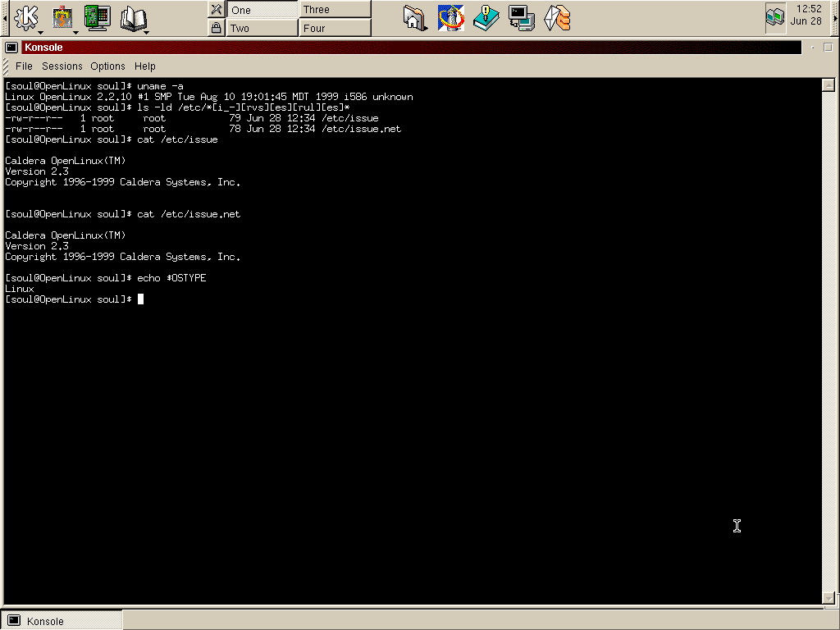
Task: Open the second panel launcher beside the K button
Action: click(63, 18)
